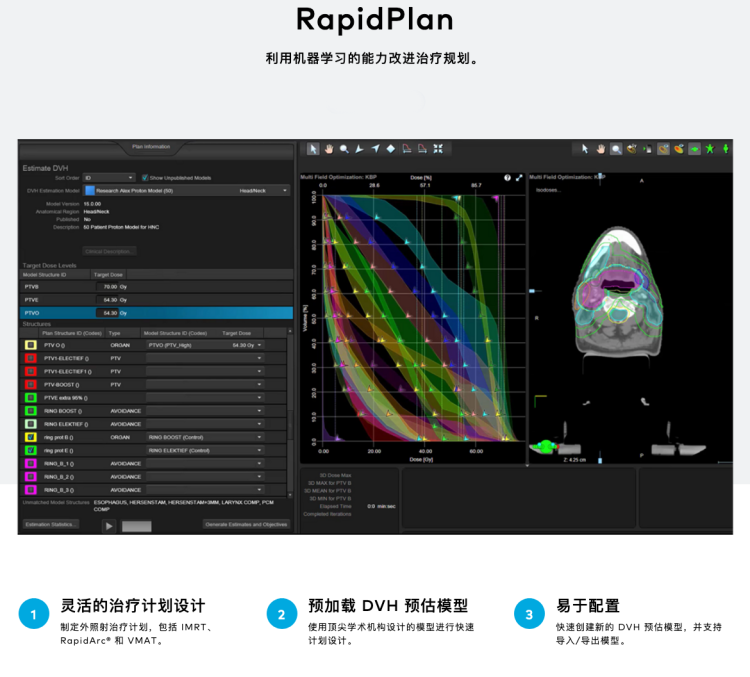This screenshot has height=677, width=750.
Task: Click the gray progress bar near play button
Action: pos(137,526)
